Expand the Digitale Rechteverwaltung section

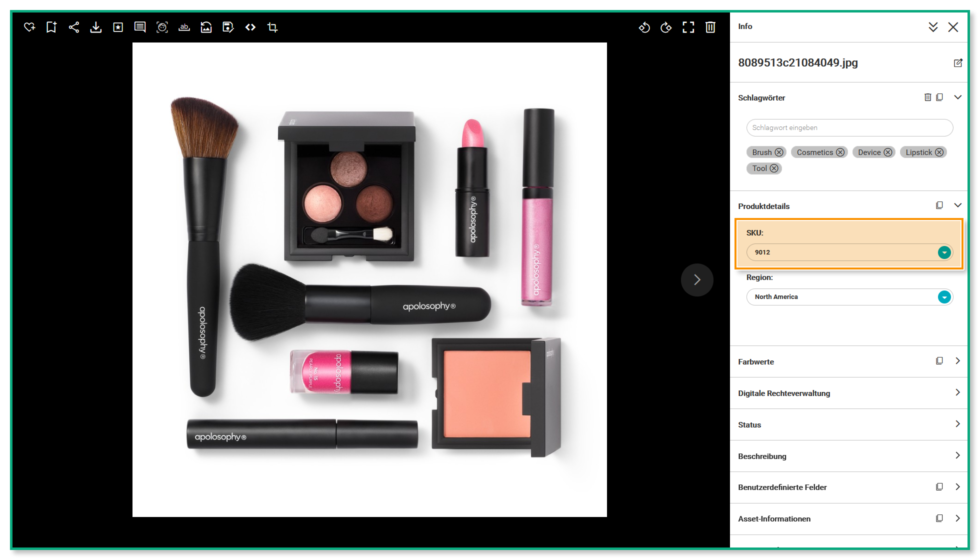click(957, 392)
